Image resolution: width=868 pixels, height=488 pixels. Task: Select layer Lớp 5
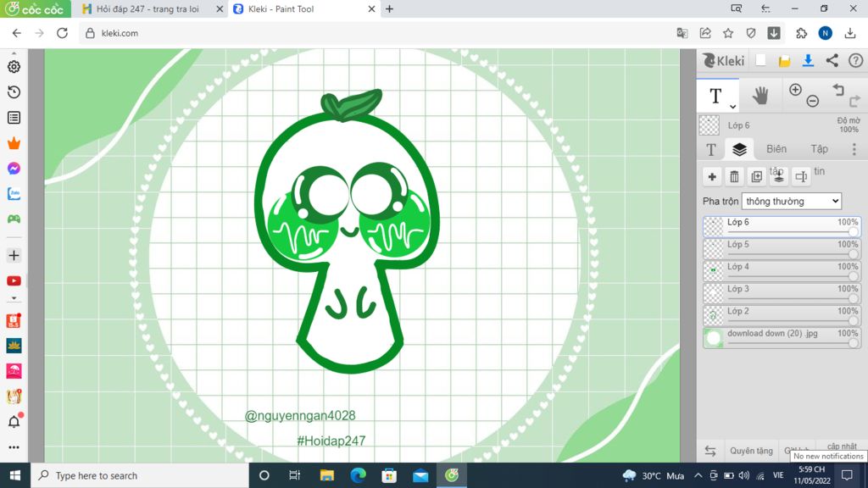click(782, 249)
